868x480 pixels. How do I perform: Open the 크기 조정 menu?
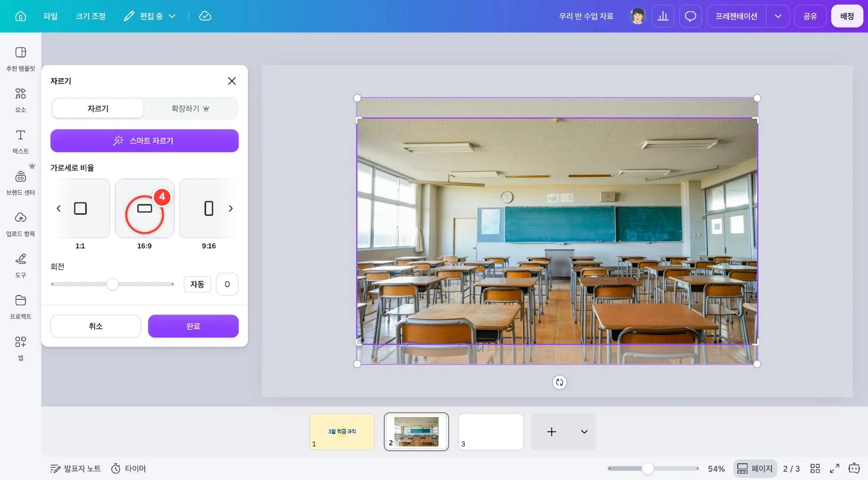91,16
